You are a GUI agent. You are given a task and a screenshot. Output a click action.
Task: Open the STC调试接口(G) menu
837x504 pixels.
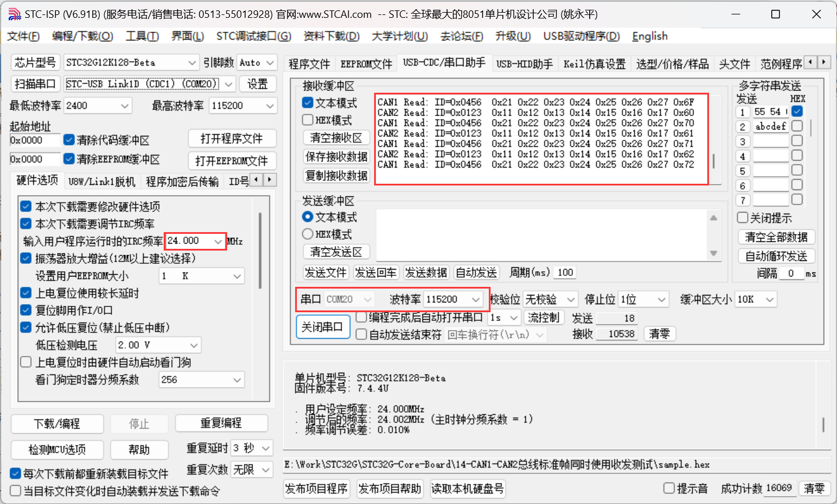pyautogui.click(x=254, y=36)
